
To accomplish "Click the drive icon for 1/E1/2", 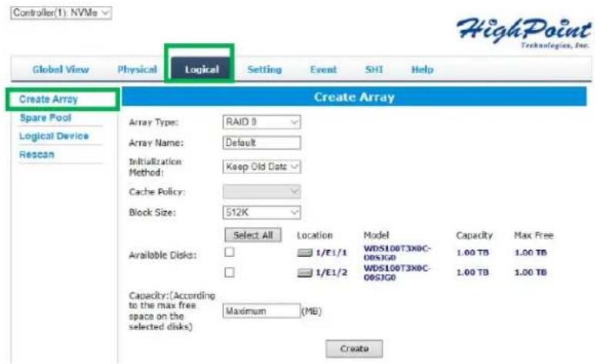I will click(305, 272).
